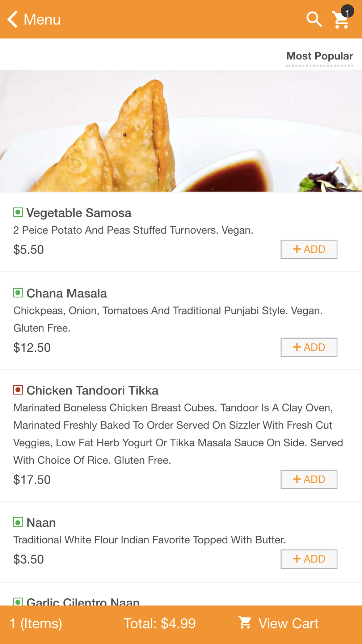
Task: Add Vegetable Samosa to the cart
Action: coord(309,249)
